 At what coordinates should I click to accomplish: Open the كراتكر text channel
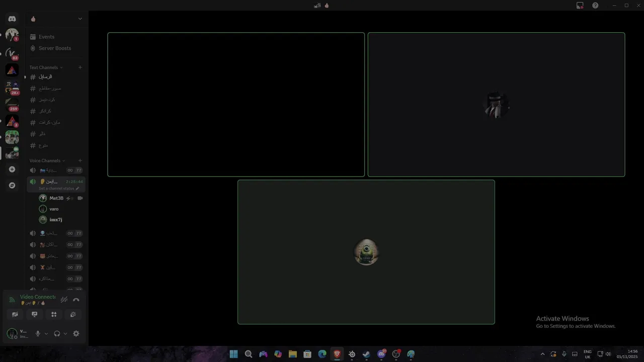(55, 111)
